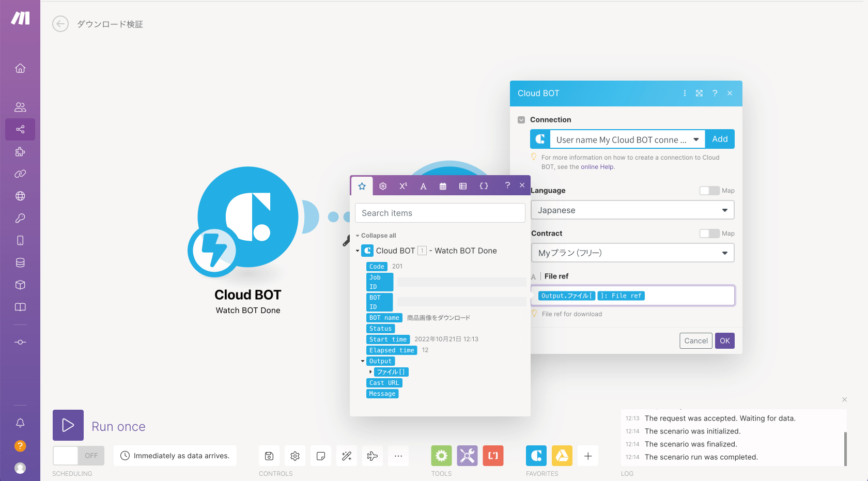Click the File ref input field
The height and width of the screenshot is (481, 868).
coord(632,296)
